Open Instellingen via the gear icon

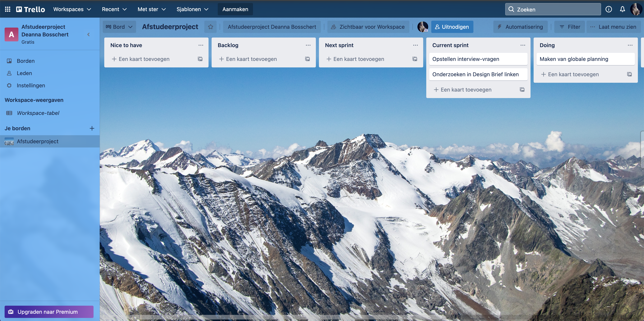(9, 85)
